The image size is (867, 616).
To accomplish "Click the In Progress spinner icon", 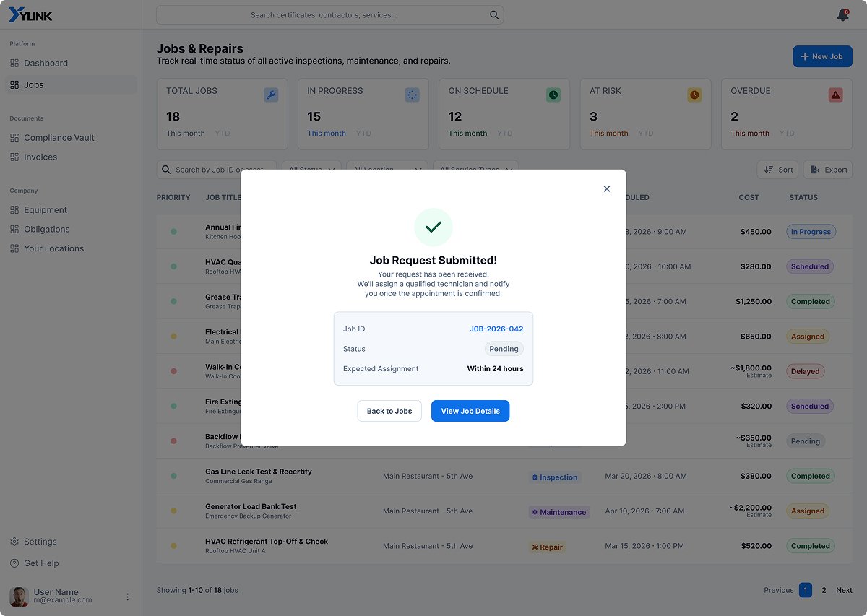I will 412,95.
